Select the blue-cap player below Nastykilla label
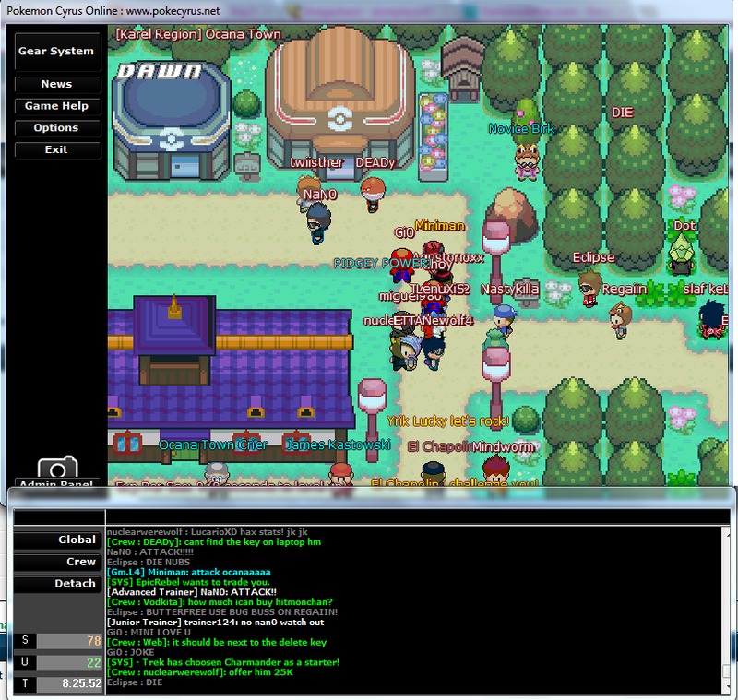738x700 pixels. click(504, 320)
